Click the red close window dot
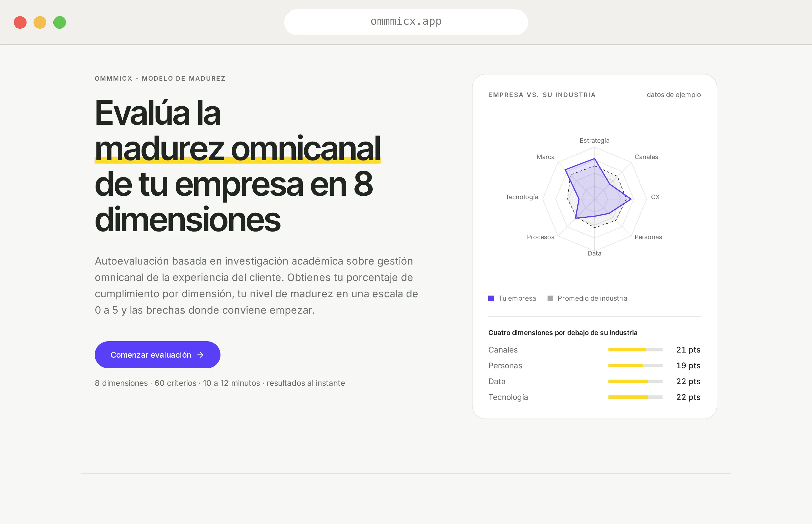The height and width of the screenshot is (524, 812). 20,23
